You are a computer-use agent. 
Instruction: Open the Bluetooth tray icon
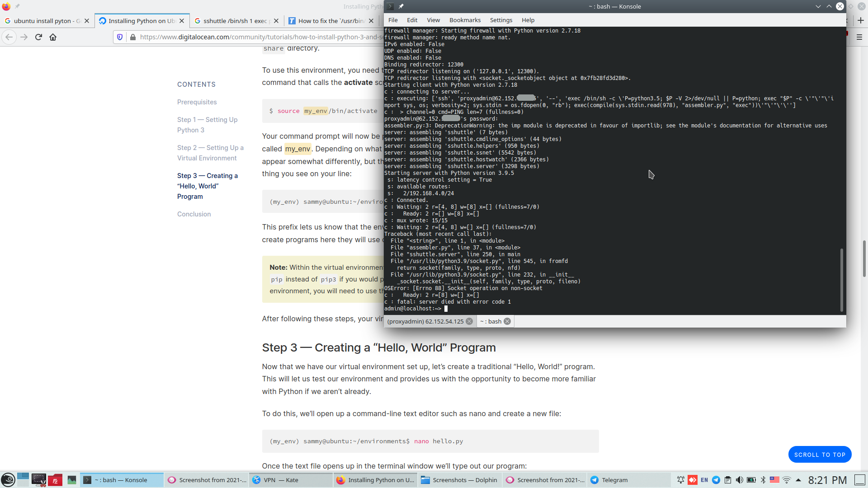[x=763, y=480]
